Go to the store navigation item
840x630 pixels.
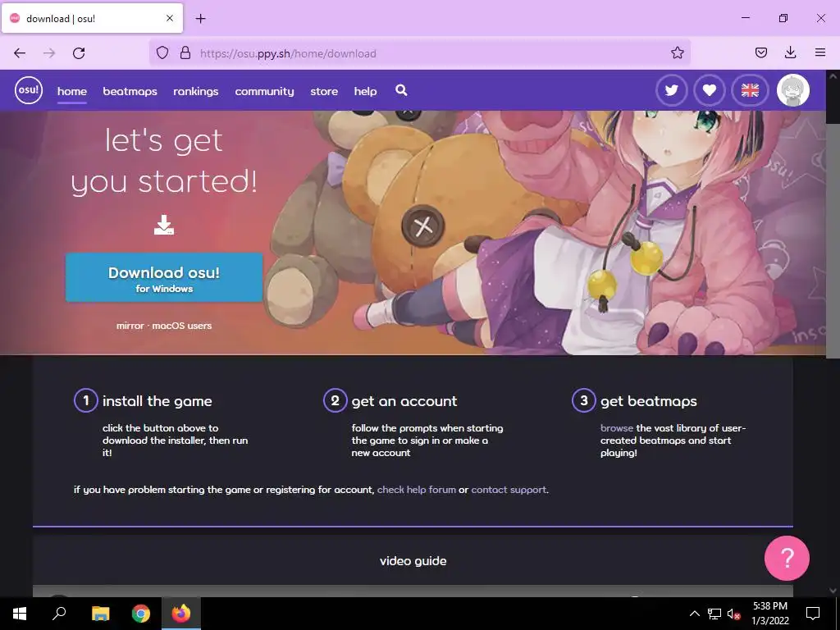[x=324, y=91]
